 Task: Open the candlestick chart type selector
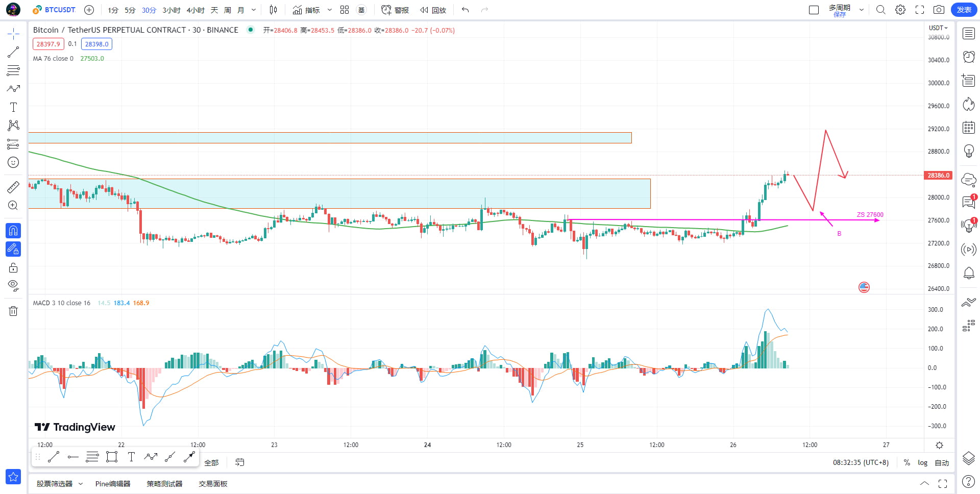[x=273, y=10]
